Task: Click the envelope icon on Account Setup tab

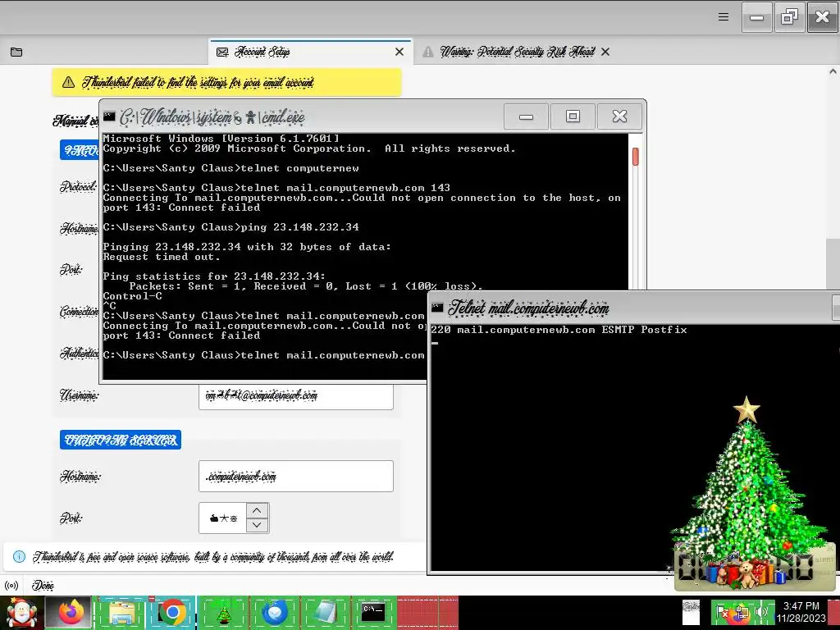Action: point(221,52)
